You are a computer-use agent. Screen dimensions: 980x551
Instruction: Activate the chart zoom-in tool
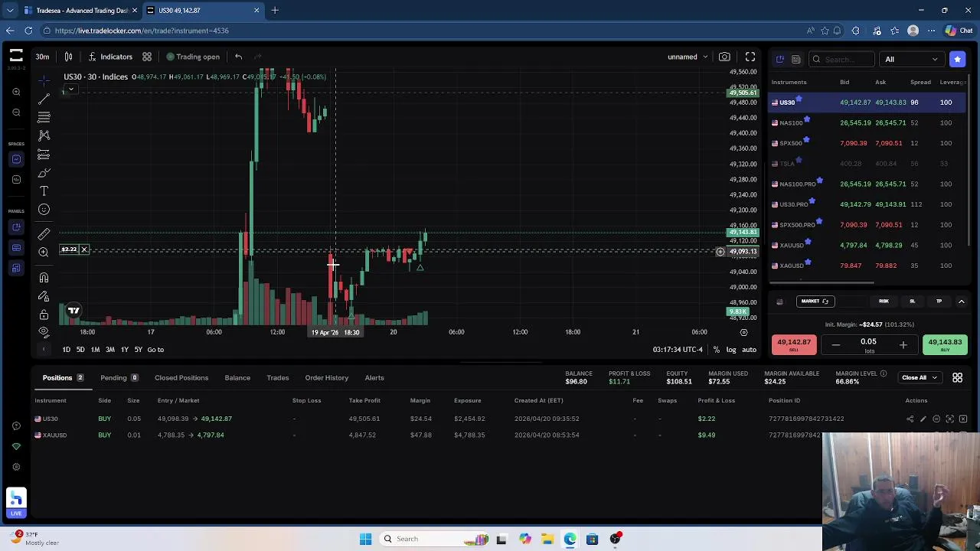point(44,253)
